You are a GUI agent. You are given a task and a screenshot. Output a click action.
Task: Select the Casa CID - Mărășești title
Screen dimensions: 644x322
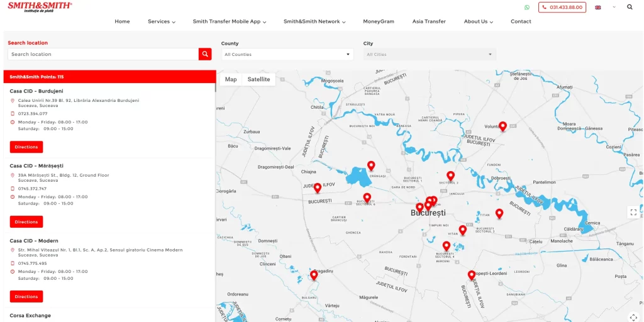pos(36,166)
